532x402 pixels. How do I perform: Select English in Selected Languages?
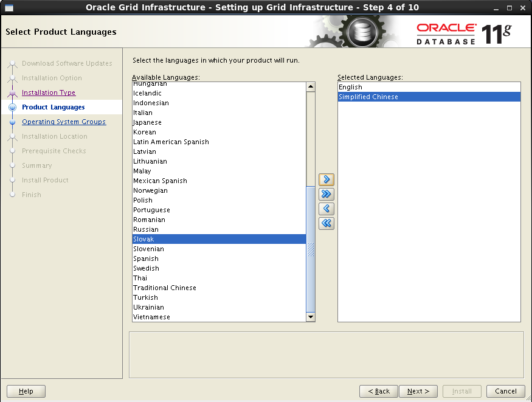(429, 87)
